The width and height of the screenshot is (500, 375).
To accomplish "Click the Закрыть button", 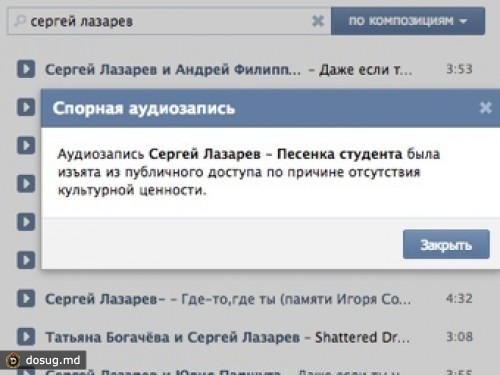I will (x=446, y=244).
